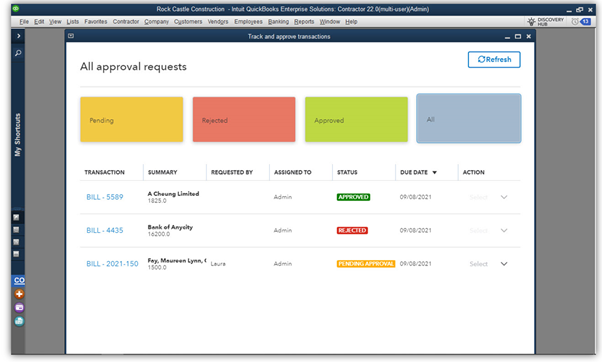This screenshot has height=362, width=602.
Task: Click the due date in BILL - 2021-150 row
Action: (415, 264)
